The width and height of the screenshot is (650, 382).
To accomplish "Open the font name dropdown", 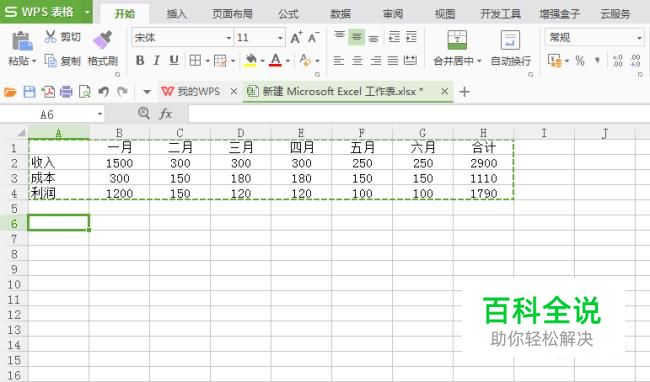I will (228, 38).
